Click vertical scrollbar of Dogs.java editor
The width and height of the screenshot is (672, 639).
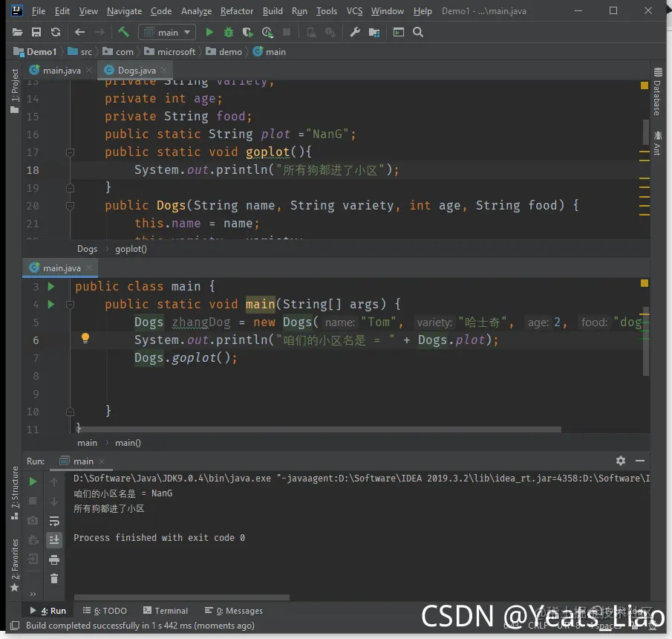[645, 132]
